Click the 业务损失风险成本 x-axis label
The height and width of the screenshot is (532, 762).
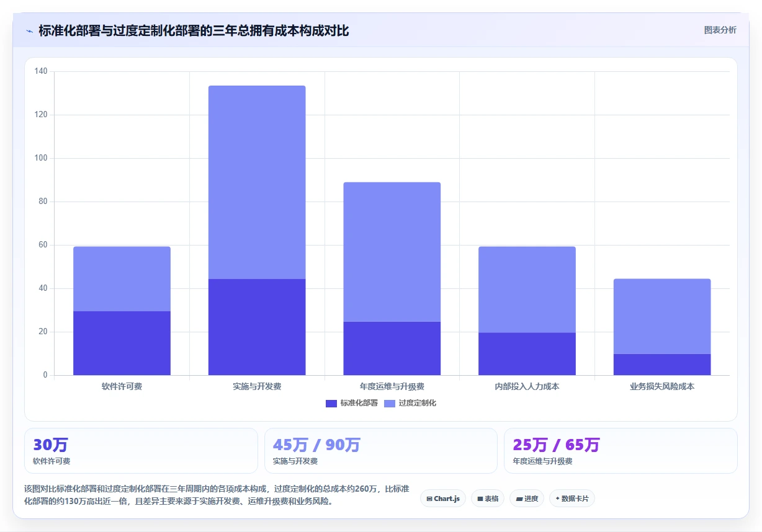point(662,386)
